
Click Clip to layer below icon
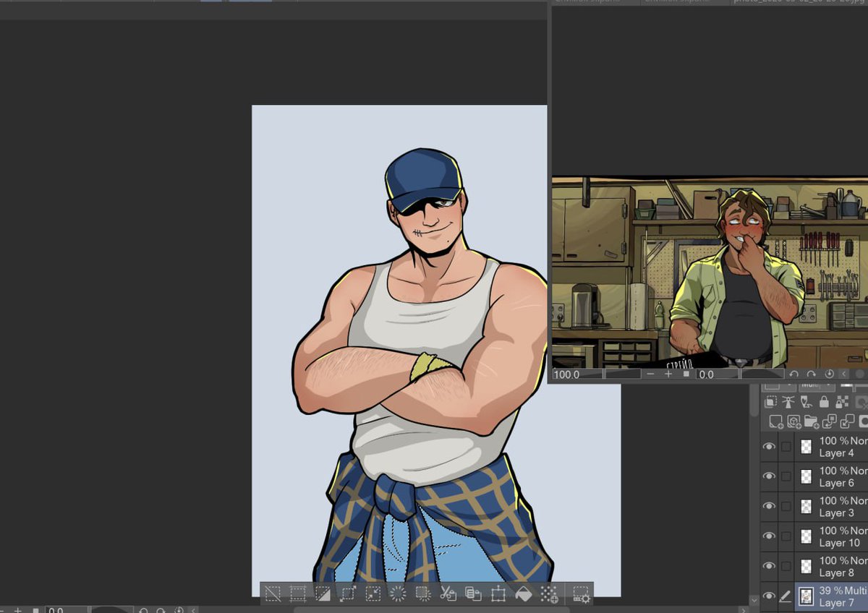[770, 401]
